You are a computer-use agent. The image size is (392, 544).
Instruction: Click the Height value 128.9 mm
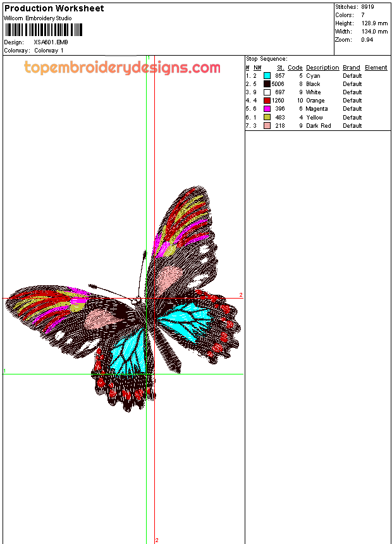click(x=374, y=23)
